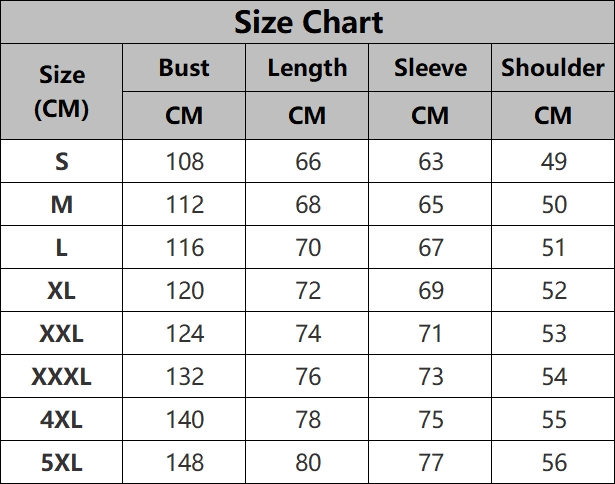
Task: Select the bust value 132
Action: pos(184,377)
